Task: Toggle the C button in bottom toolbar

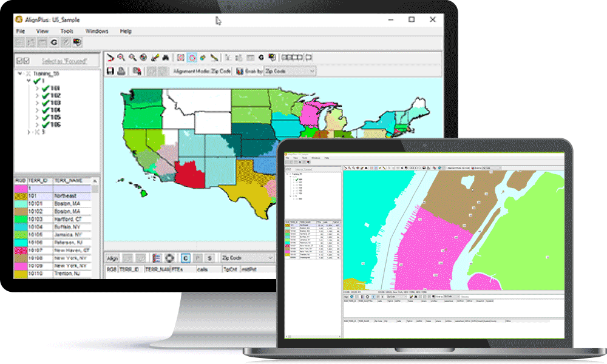Action: [186, 257]
